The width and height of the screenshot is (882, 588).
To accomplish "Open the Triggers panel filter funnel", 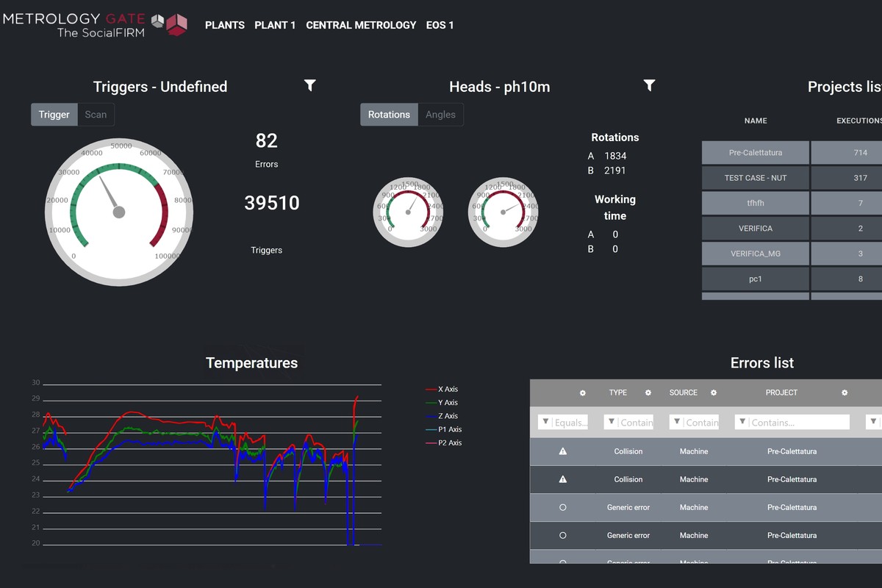I will click(x=310, y=86).
